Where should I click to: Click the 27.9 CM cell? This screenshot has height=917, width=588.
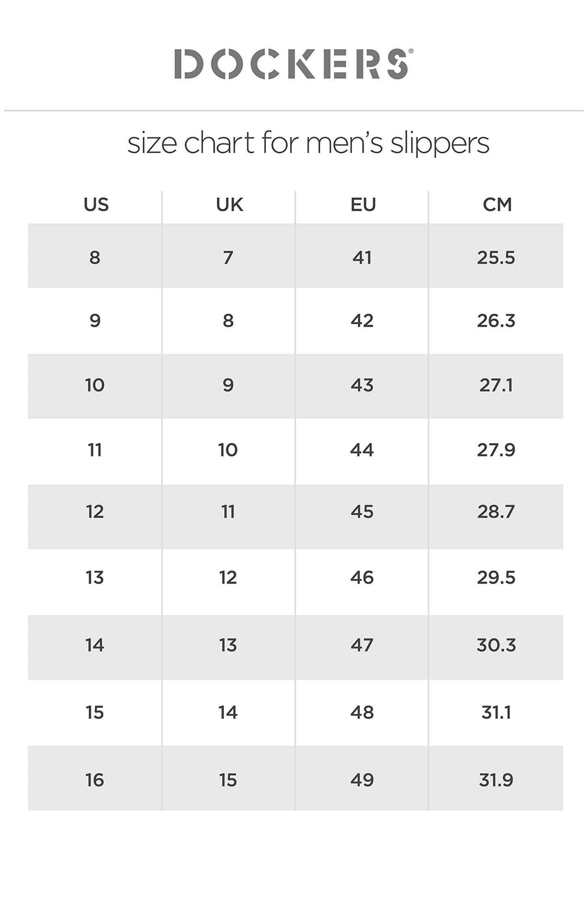496,450
